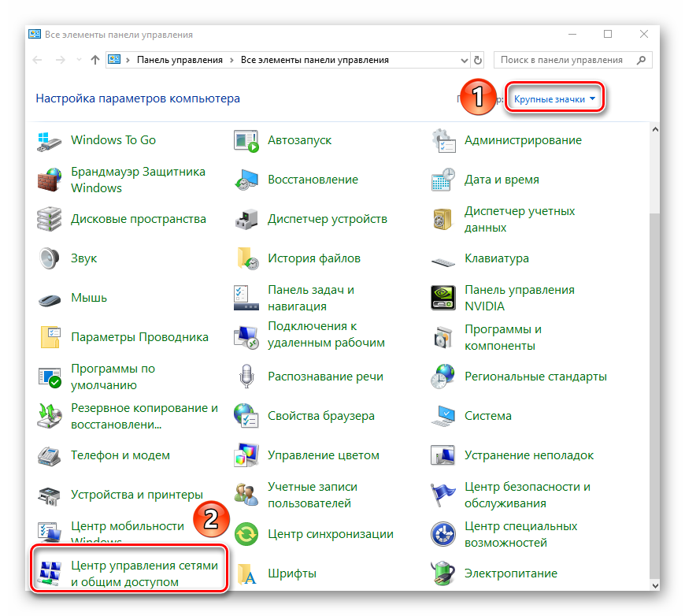Screen dimensions: 685x616
Task: Open the Восстановление icon
Action: point(246,180)
